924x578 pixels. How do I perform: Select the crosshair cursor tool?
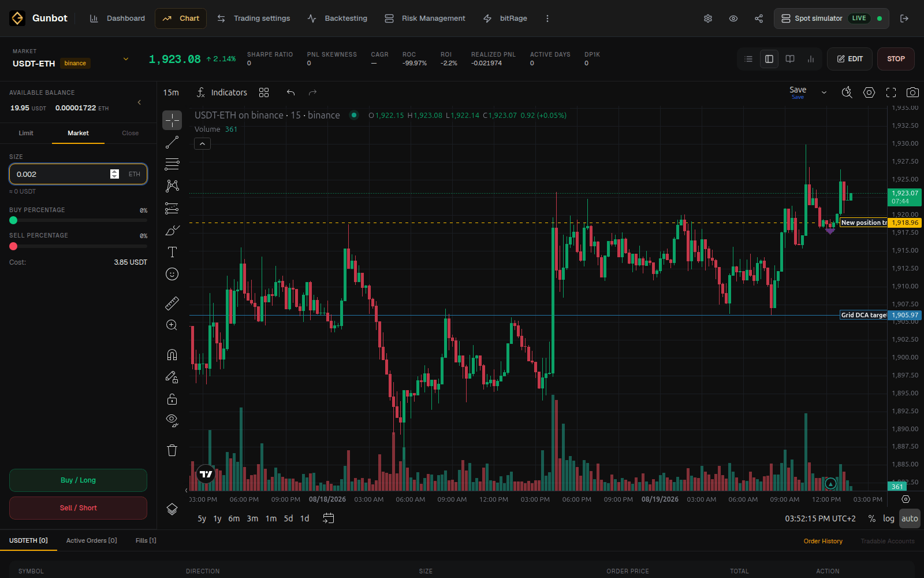(x=172, y=120)
